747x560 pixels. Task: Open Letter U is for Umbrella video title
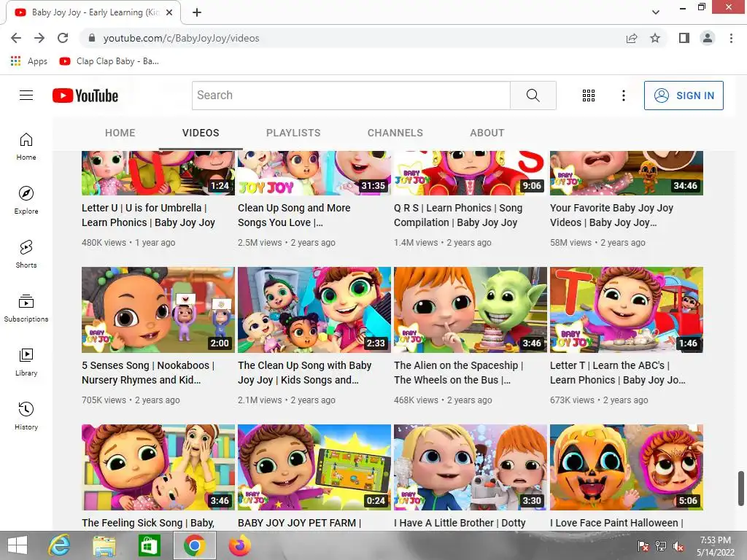pos(148,215)
